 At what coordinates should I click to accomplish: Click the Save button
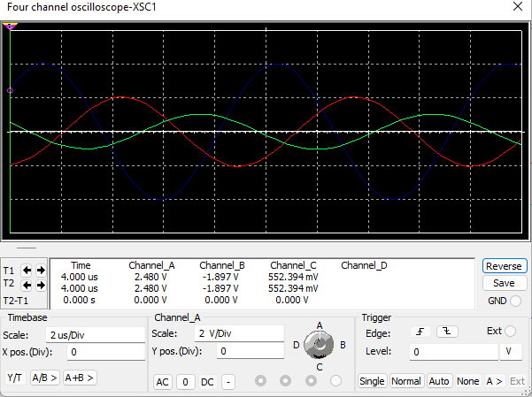point(504,283)
